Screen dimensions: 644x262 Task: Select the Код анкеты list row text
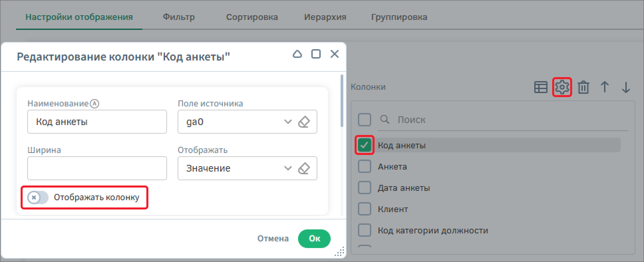click(402, 145)
